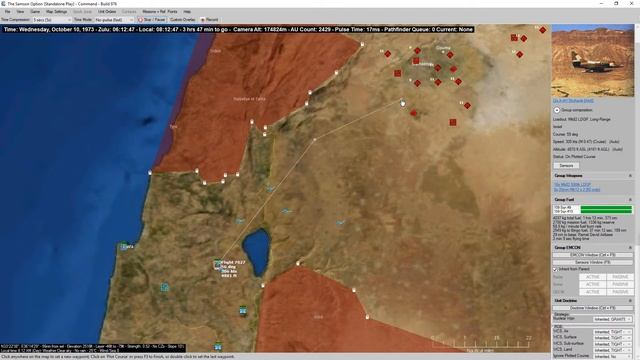Click the map distance scale bar
This screenshot has height=360, width=640.
click(482, 344)
